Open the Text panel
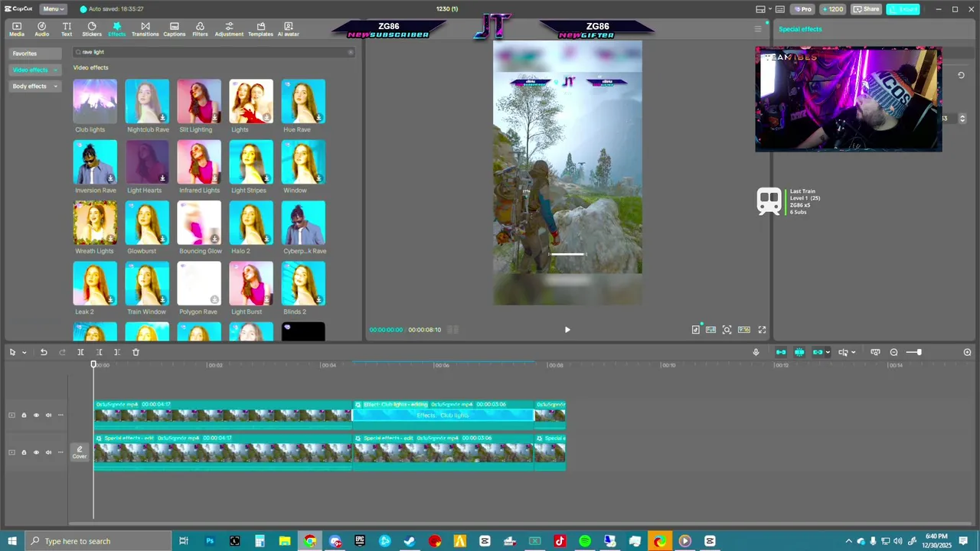980x551 pixels. pyautogui.click(x=67, y=29)
